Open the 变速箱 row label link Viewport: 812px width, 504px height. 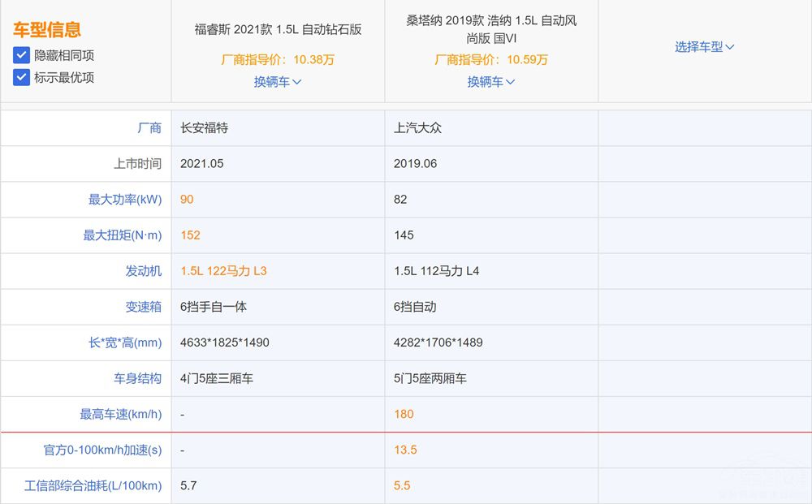coord(143,307)
